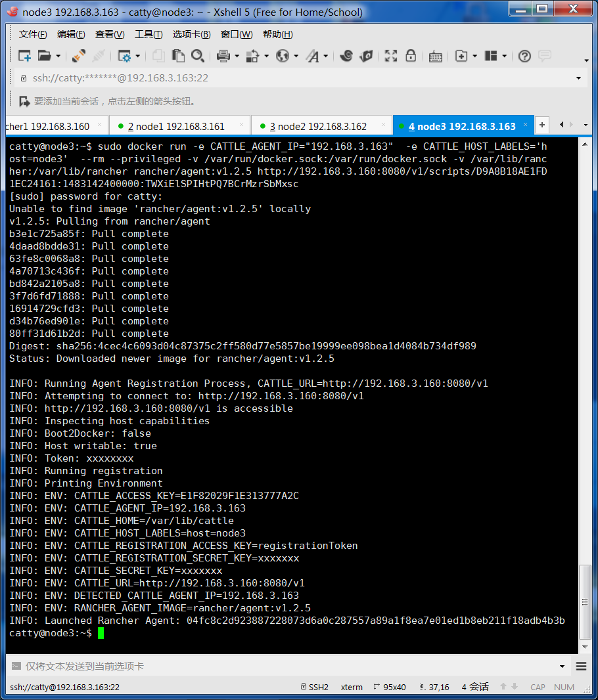Click the '4 会话' status bar entry

475,687
